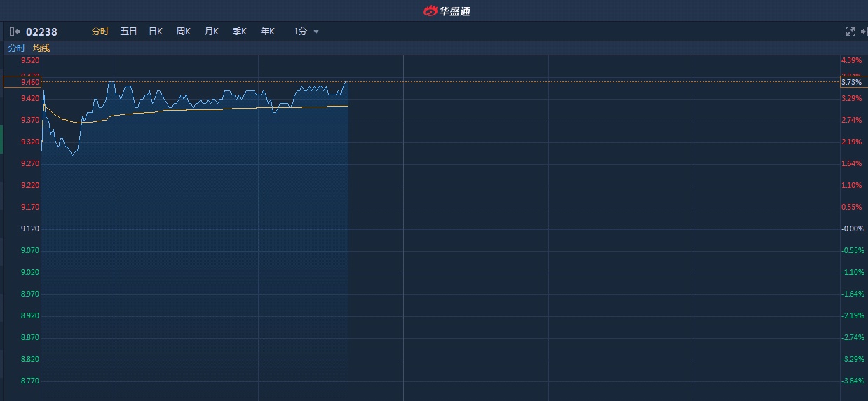Click the -3.84% percentage axis label

853,381
